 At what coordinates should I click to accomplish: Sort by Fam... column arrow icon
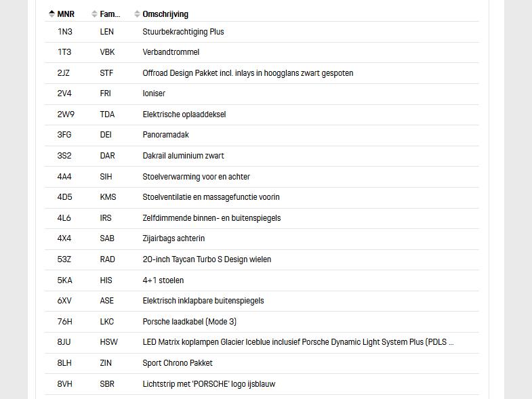[94, 14]
